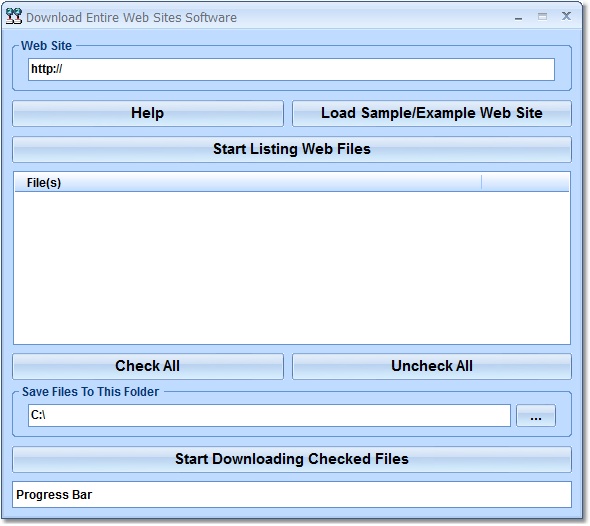Minimize the Download Entire Web Sites window
This screenshot has height=526, width=590.
[x=519, y=17]
